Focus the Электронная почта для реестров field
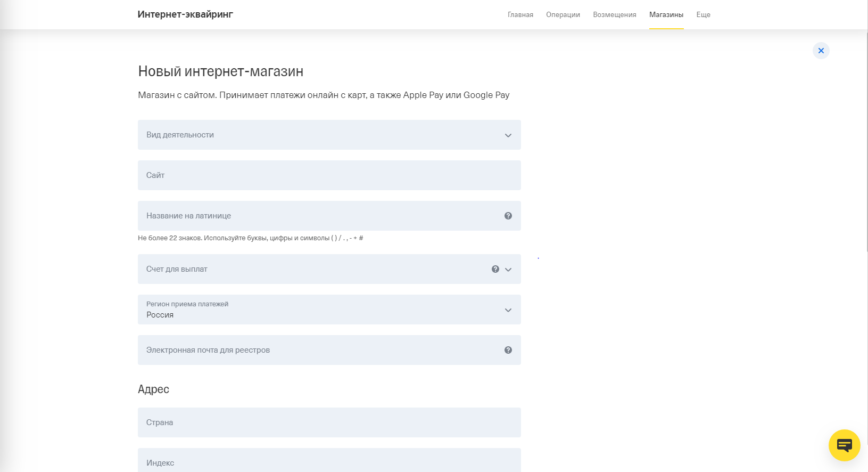The image size is (868, 472). tap(319, 350)
